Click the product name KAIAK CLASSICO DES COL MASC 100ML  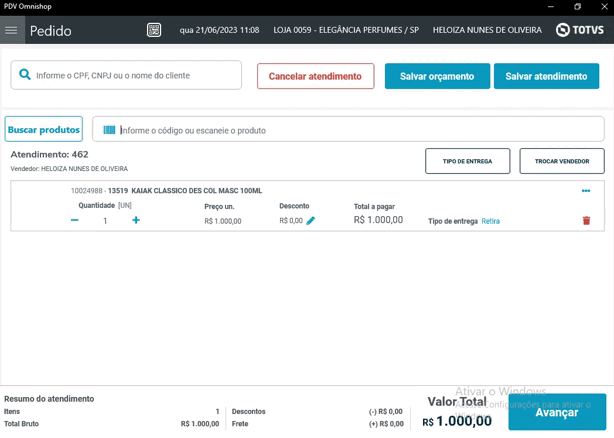tap(197, 191)
